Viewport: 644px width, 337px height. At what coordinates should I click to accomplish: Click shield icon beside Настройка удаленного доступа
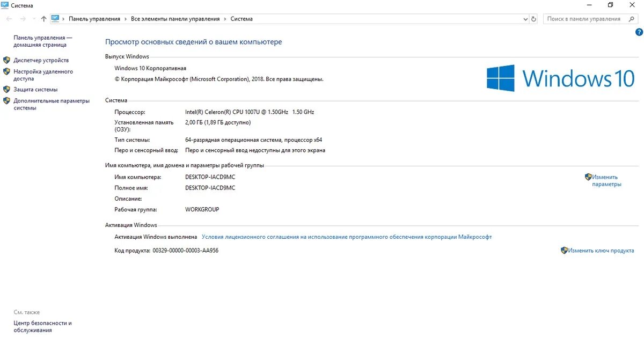[6, 71]
